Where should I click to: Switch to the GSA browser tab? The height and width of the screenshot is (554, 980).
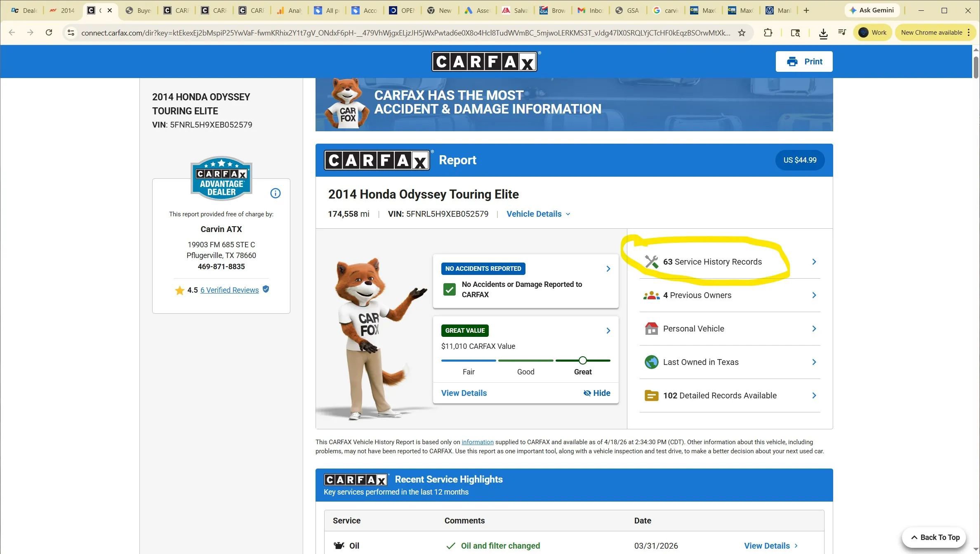click(627, 10)
